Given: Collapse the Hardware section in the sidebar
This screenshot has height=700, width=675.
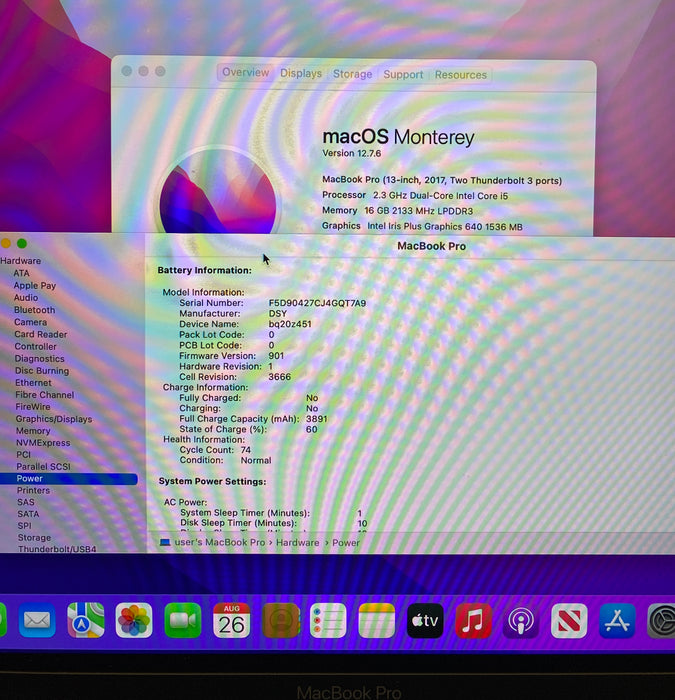Looking at the screenshot, I should pyautogui.click(x=21, y=261).
